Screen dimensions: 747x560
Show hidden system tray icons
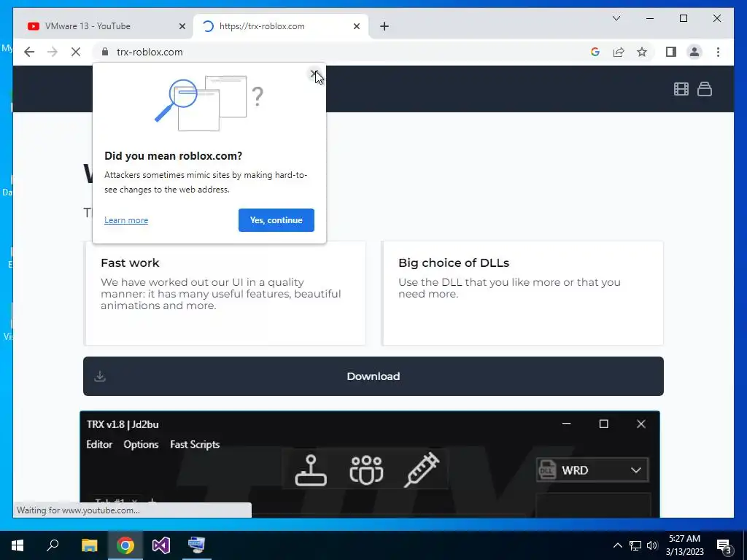point(617,545)
